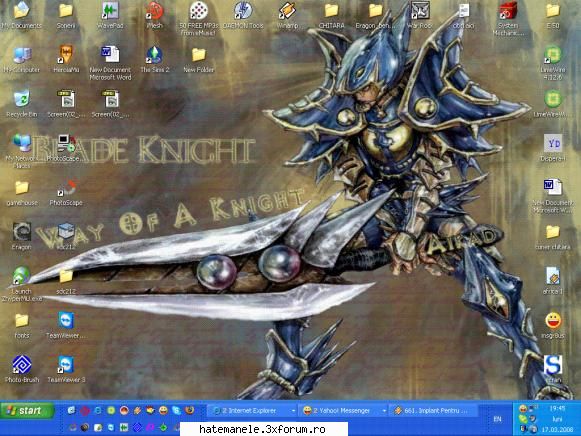This screenshot has width=581, height=436.
Task: Open My Network Places icon
Action: pos(21,151)
